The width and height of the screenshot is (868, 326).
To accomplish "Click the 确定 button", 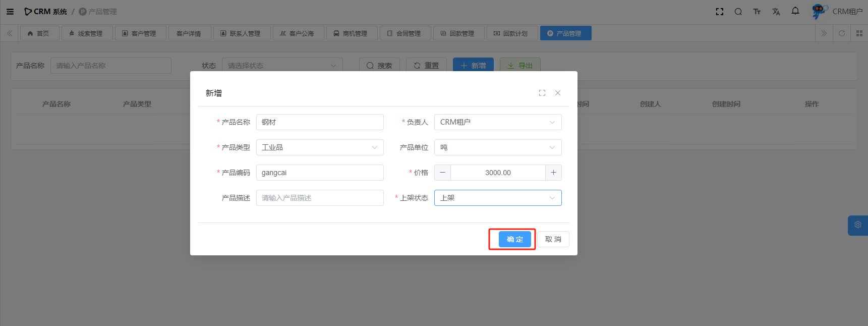I will [514, 239].
